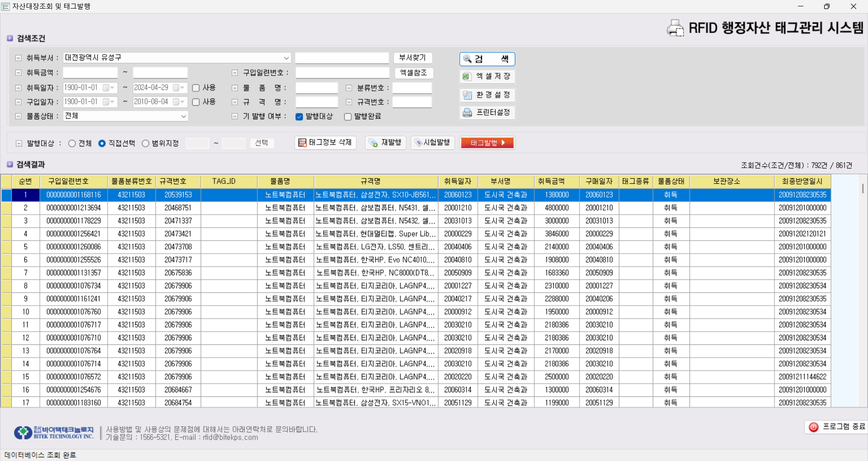Sort by 취득금액 column header
Image resolution: width=868 pixels, height=461 pixels.
(557, 181)
